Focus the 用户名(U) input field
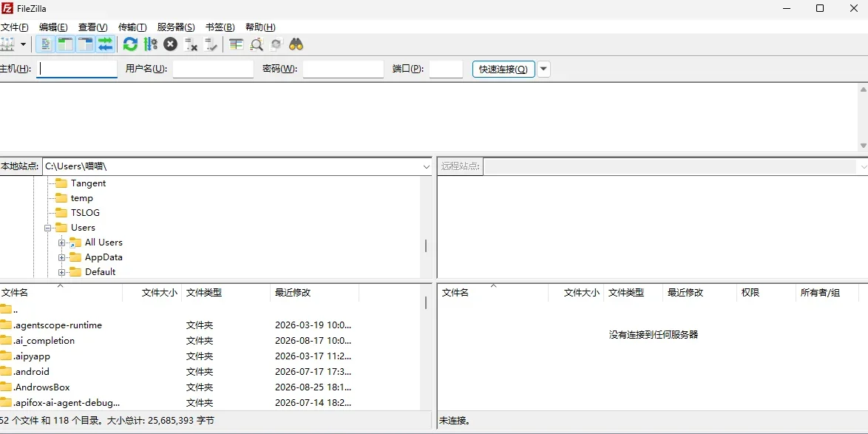The image size is (868, 434). [x=213, y=69]
